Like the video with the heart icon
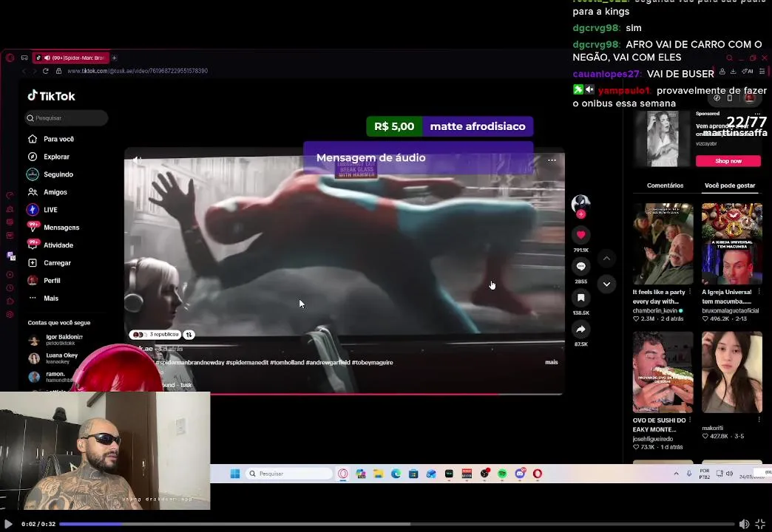The image size is (772, 532). 581,235
